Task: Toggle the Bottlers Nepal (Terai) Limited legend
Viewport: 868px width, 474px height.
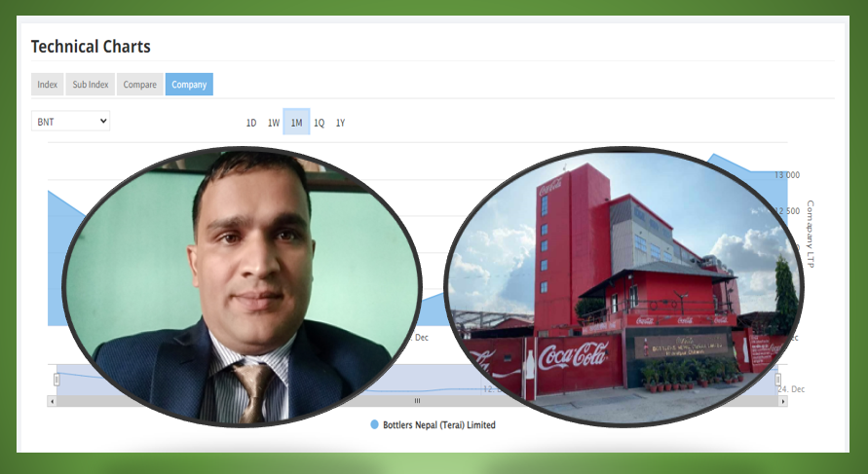Action: (433, 425)
